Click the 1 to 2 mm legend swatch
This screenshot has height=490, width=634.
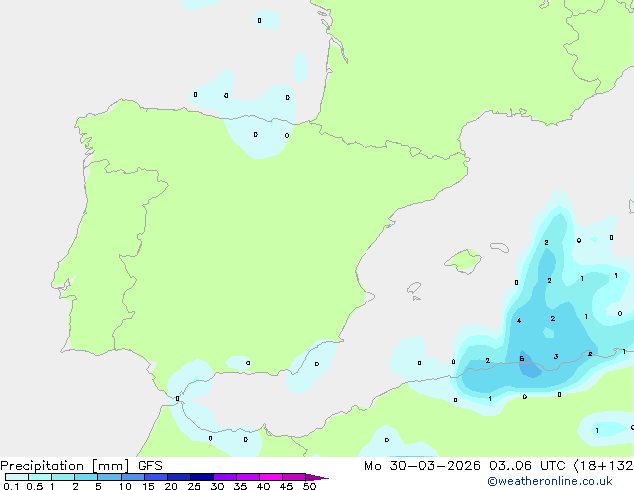tap(63, 477)
